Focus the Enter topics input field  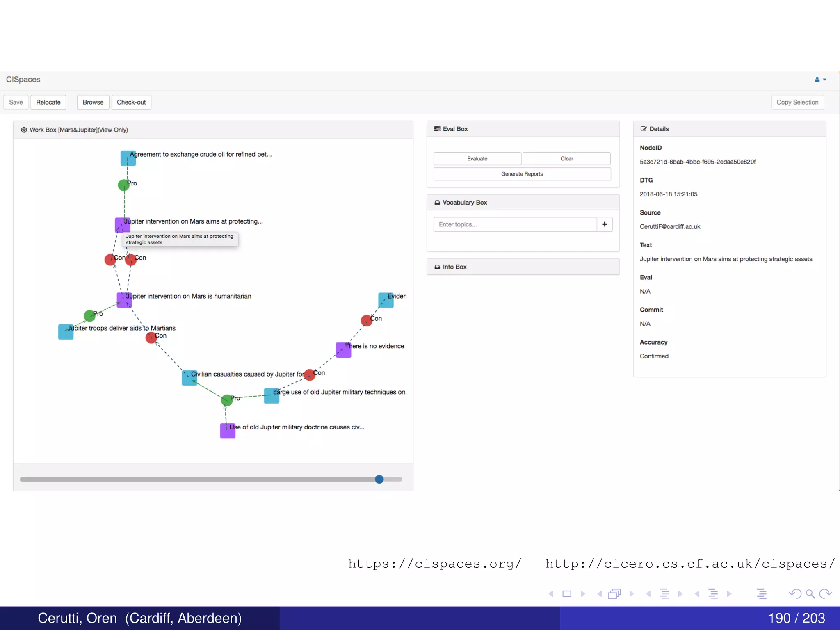pos(515,224)
